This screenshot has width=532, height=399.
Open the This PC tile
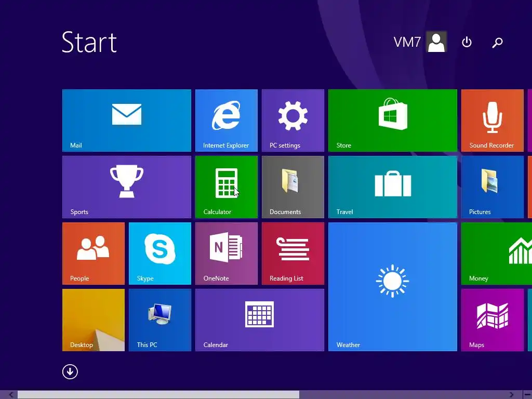pyautogui.click(x=160, y=320)
